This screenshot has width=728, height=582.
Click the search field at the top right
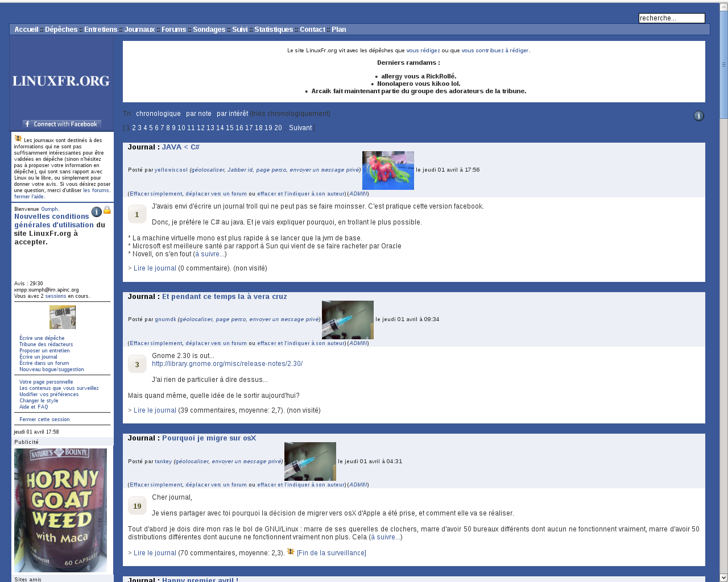pyautogui.click(x=671, y=18)
